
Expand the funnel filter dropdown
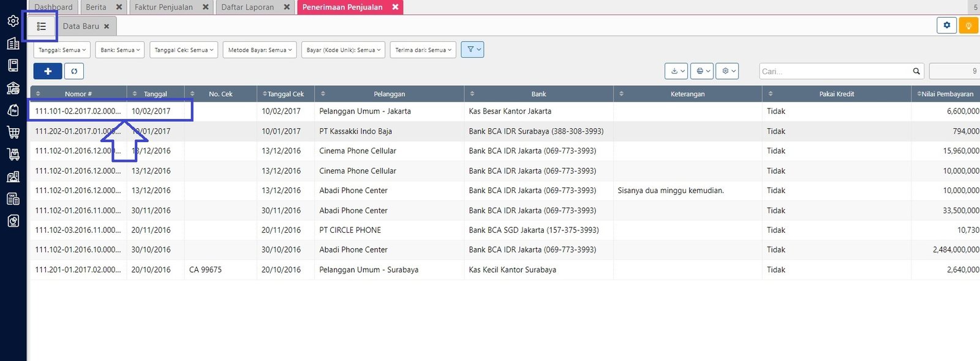[x=472, y=50]
